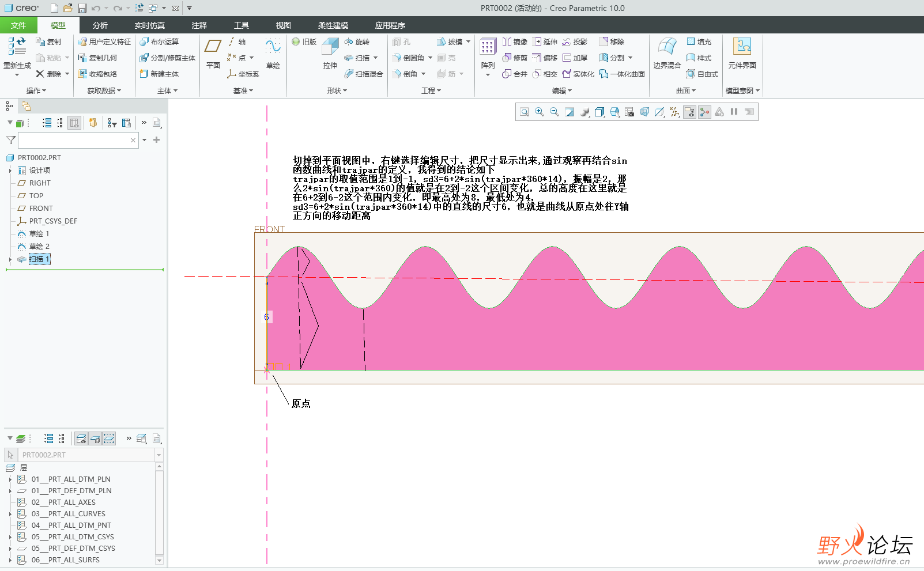Click the 复制 (Copy) button

48,42
